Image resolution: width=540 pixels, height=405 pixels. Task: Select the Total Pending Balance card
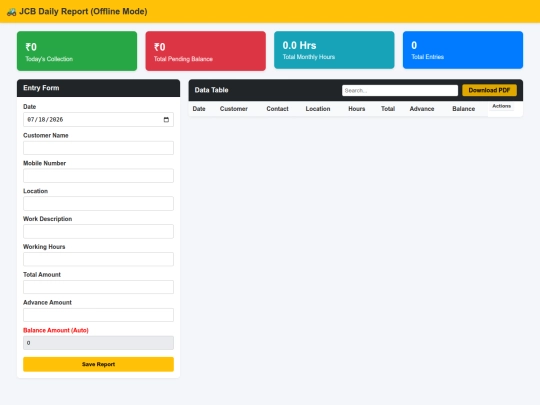coord(205,51)
